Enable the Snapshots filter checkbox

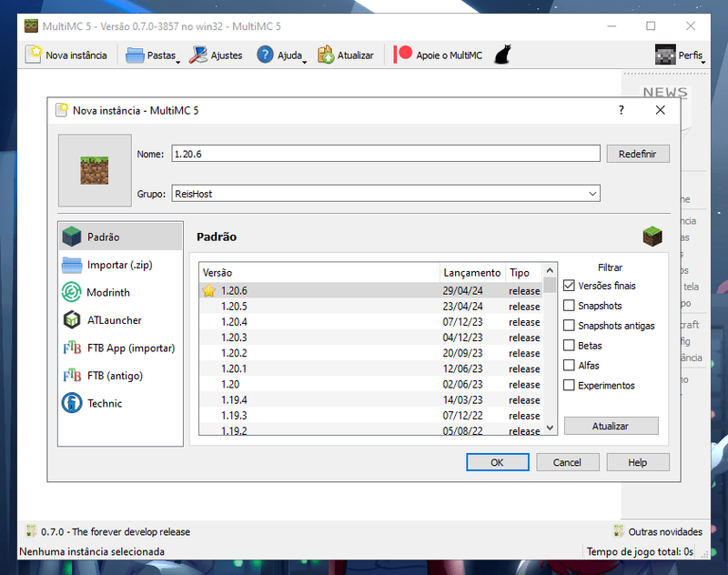[x=569, y=306]
